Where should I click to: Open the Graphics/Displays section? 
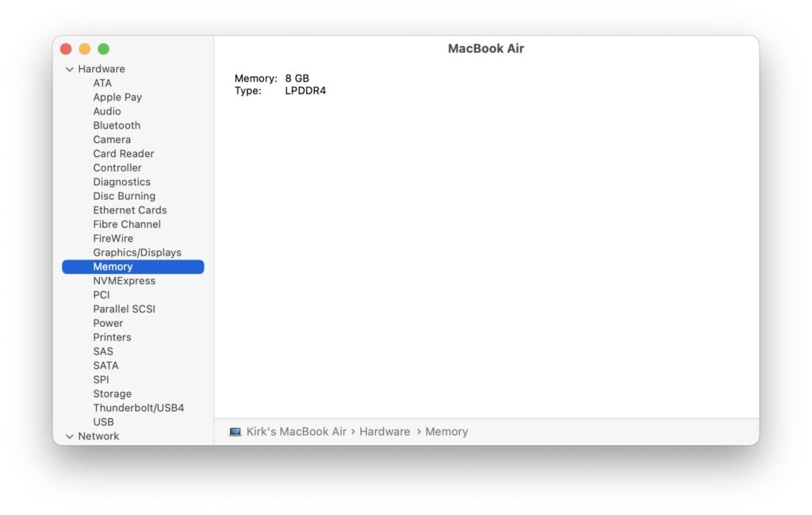133,252
